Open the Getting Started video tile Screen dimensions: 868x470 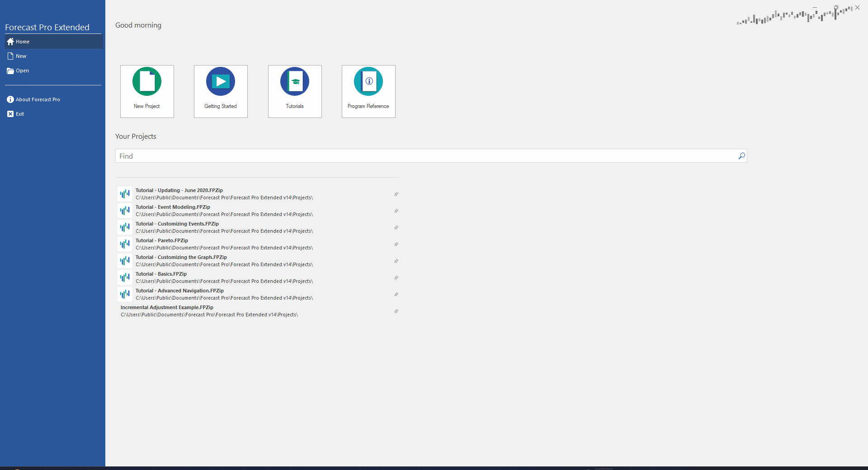tap(221, 91)
